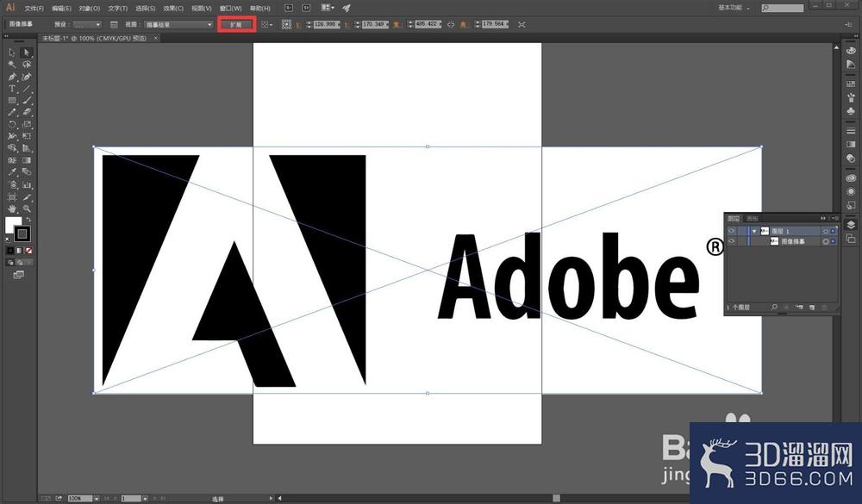Select Color fill mode button
Viewport: 862px width, 504px height.
10,251
